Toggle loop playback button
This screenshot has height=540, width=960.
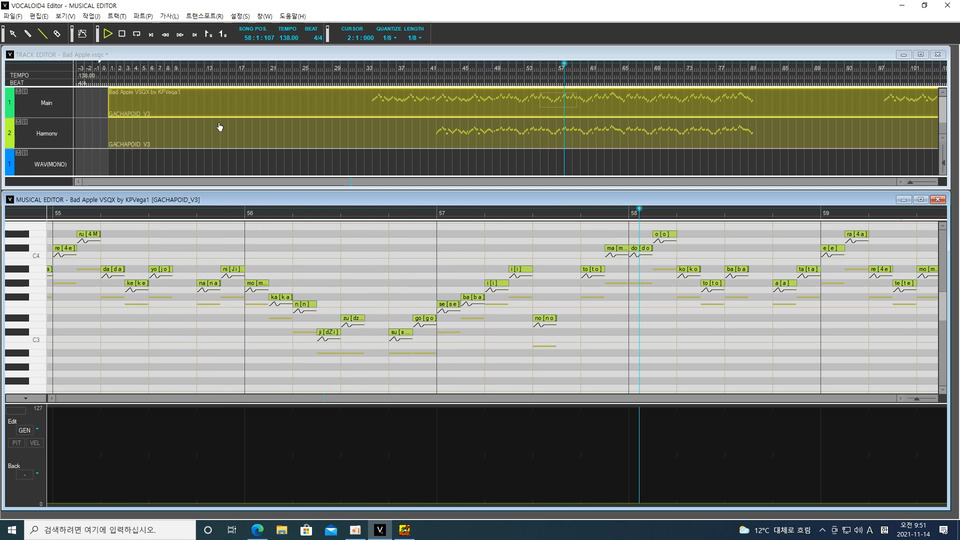pos(136,33)
